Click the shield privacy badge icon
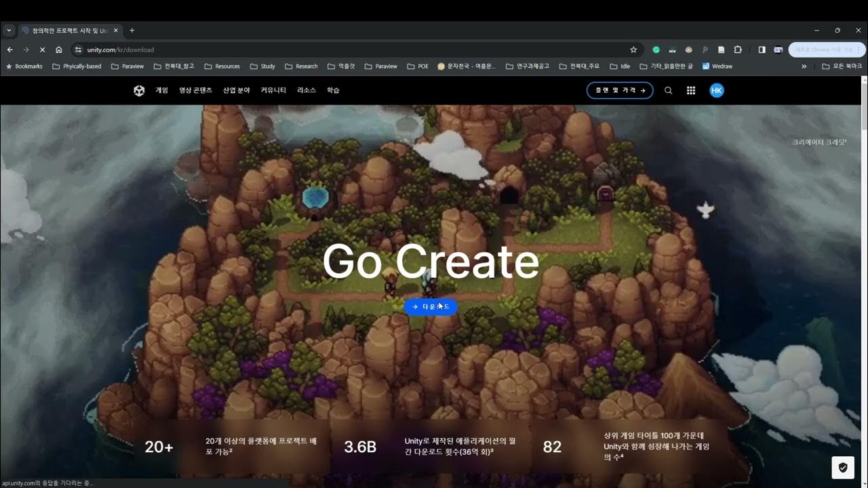Screen dimensions: 868x488 (843, 468)
